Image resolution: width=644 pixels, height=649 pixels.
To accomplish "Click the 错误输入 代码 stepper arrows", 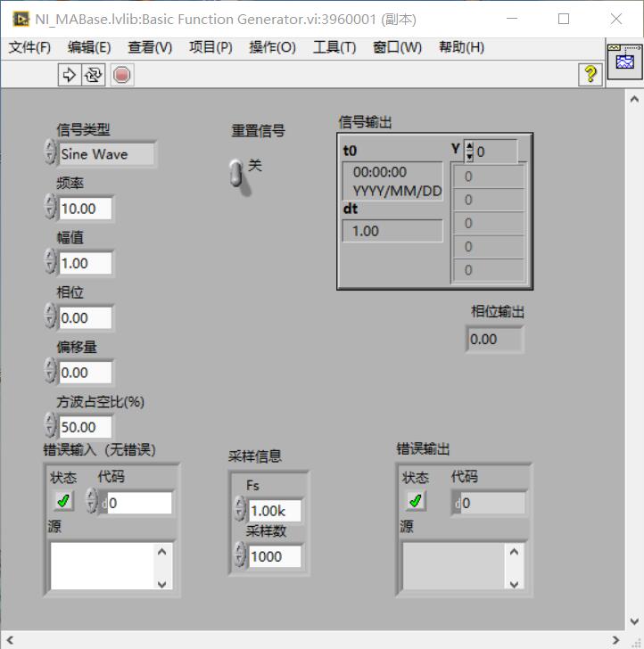I will tap(92, 500).
